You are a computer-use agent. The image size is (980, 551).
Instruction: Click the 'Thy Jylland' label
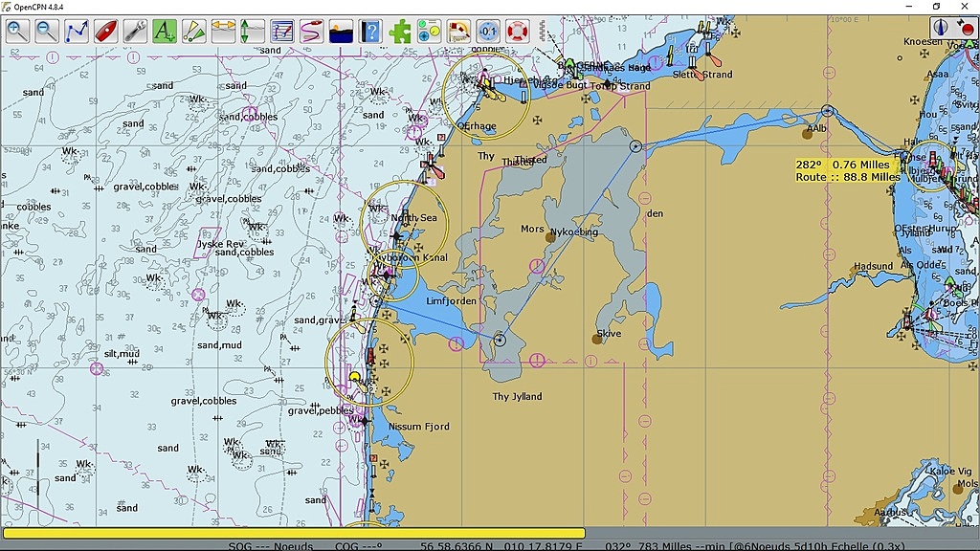point(517,397)
